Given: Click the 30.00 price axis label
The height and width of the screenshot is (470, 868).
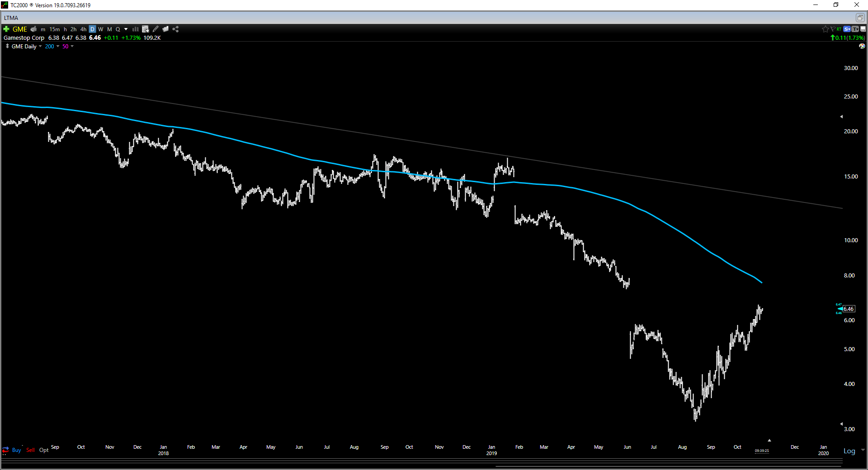Looking at the screenshot, I should pos(851,68).
